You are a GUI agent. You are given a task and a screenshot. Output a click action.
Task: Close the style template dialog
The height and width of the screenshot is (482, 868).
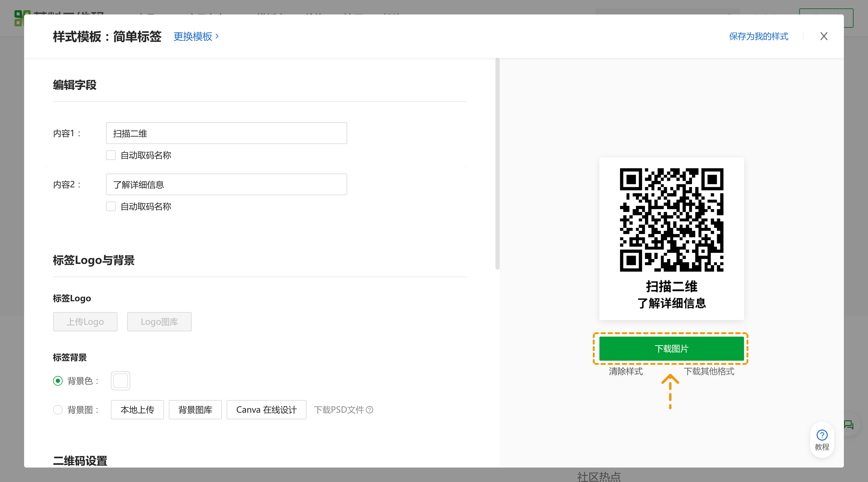point(823,36)
